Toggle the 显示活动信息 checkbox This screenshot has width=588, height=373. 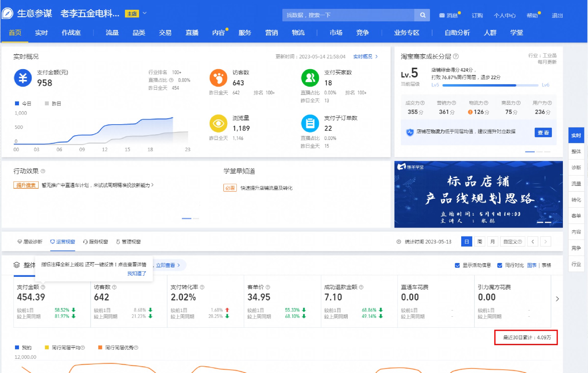[457, 265]
